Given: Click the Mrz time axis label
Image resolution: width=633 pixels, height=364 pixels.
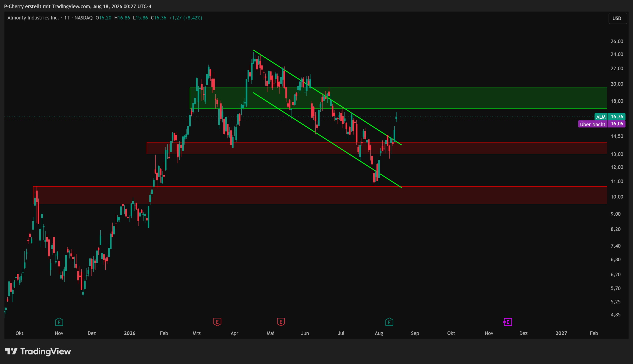Looking at the screenshot, I should point(196,333).
